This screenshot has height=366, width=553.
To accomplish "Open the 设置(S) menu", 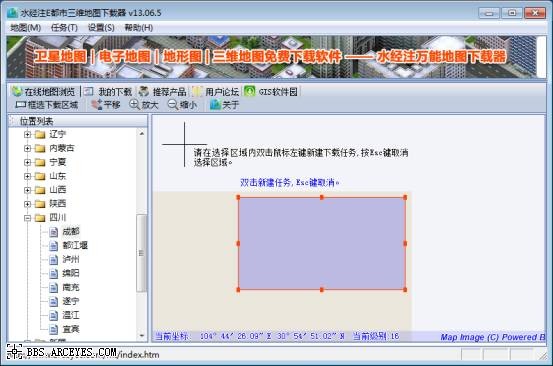I will point(101,28).
